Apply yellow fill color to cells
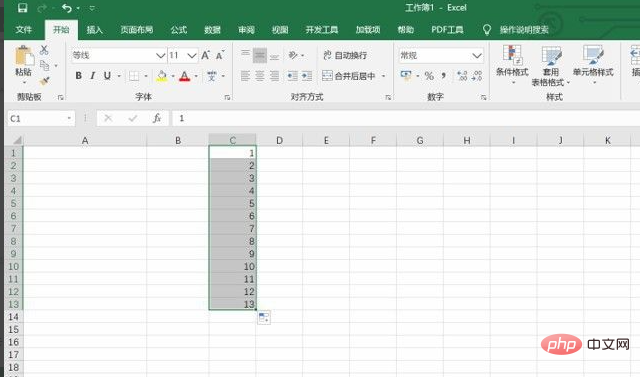 pyautogui.click(x=162, y=76)
